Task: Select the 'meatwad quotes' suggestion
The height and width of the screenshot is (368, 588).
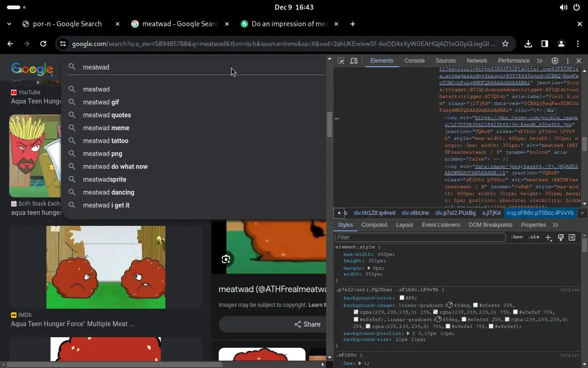Action: click(107, 115)
